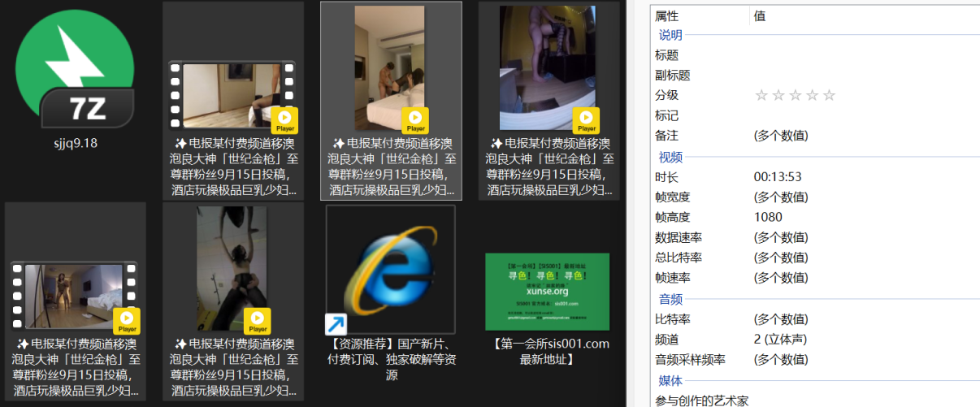This screenshot has height=407, width=980.
Task: Collapse the 说明 section header
Action: coord(670,35)
